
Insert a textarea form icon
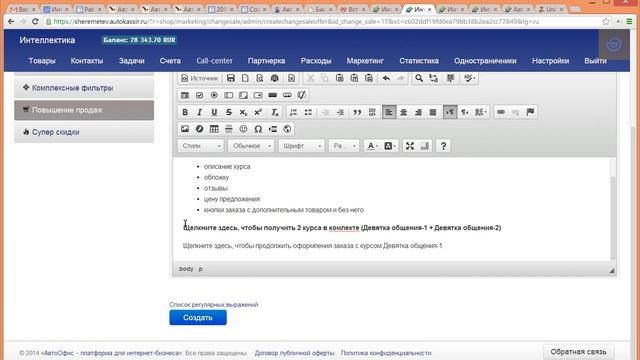[244, 95]
